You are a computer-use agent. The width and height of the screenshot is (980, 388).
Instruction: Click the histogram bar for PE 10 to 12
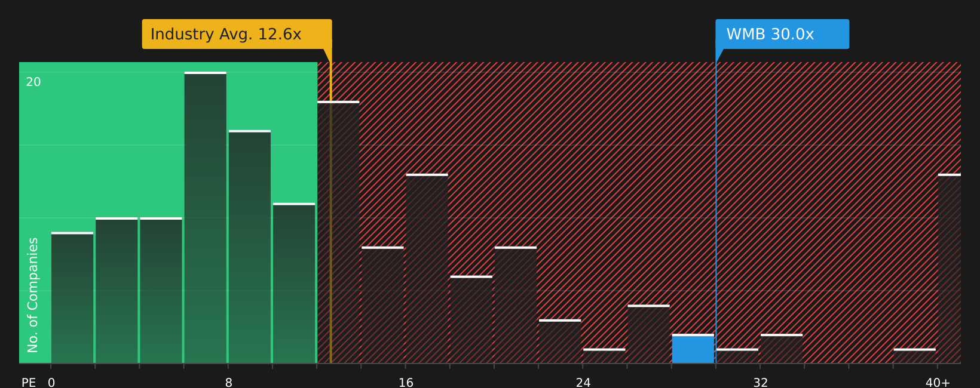point(294,283)
